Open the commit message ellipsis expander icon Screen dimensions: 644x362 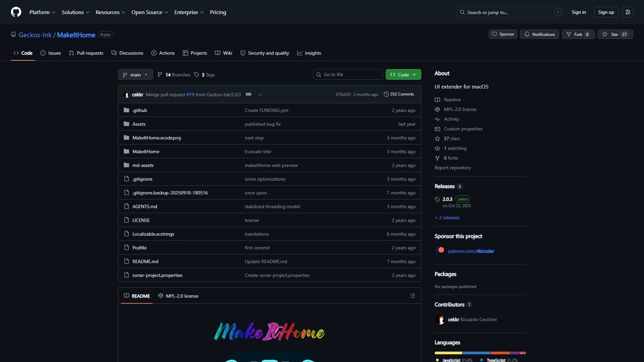click(x=249, y=94)
